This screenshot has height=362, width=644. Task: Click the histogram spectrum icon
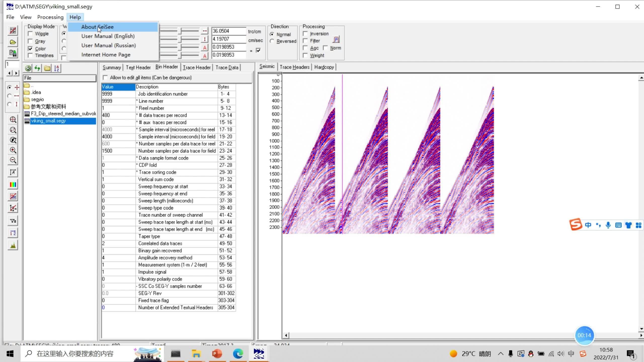(x=13, y=245)
